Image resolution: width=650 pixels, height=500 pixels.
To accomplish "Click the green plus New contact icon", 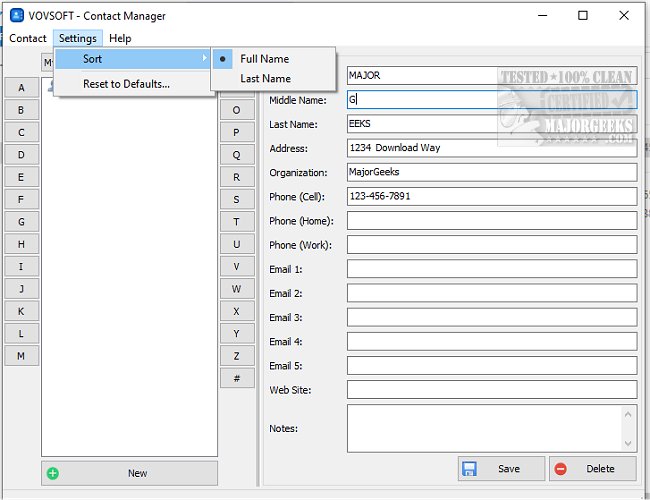I will pyautogui.click(x=53, y=473).
